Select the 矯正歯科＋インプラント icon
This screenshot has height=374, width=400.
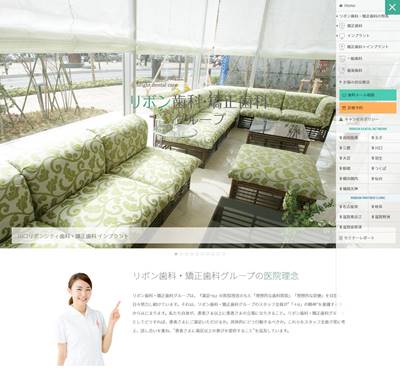[x=342, y=47]
